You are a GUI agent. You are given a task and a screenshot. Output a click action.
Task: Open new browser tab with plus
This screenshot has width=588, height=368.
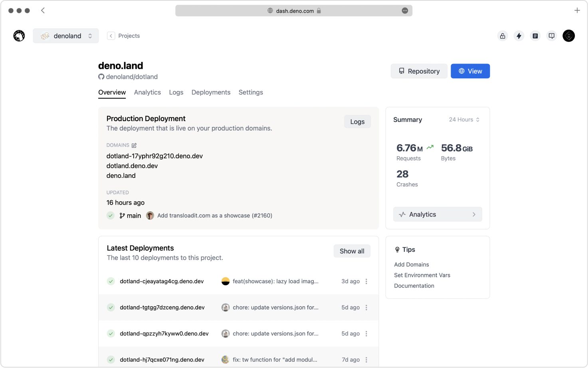pos(577,11)
